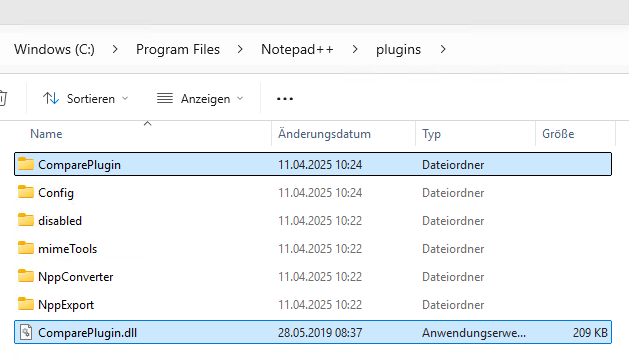The width and height of the screenshot is (629, 362).
Task: Click the delete trash icon in toolbar
Action: coord(2,98)
